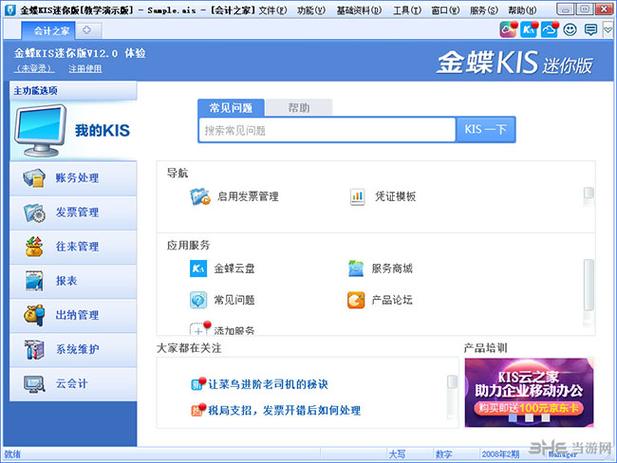The height and width of the screenshot is (463, 617).
Task: Click the 我的KIS monitor icon
Action: (39, 131)
